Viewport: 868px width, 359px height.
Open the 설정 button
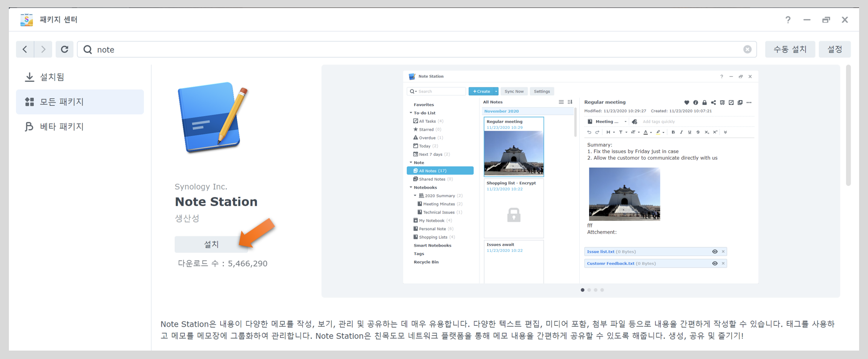coord(835,49)
